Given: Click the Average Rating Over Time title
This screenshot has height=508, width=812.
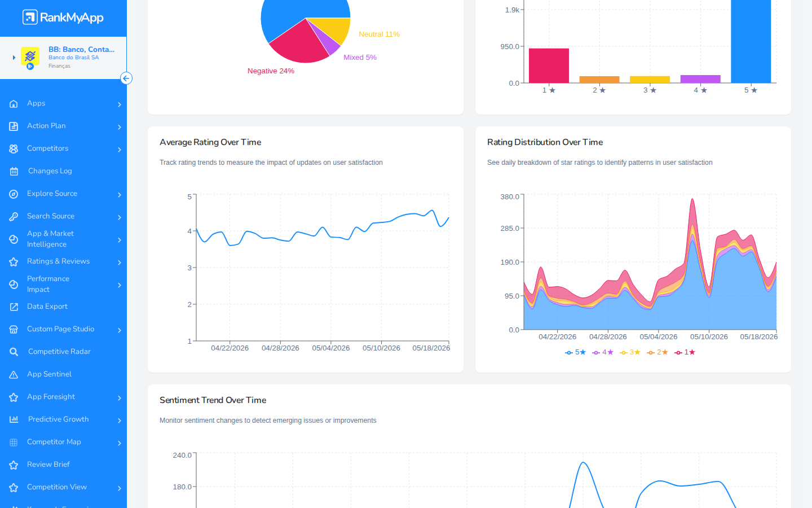Looking at the screenshot, I should [210, 142].
